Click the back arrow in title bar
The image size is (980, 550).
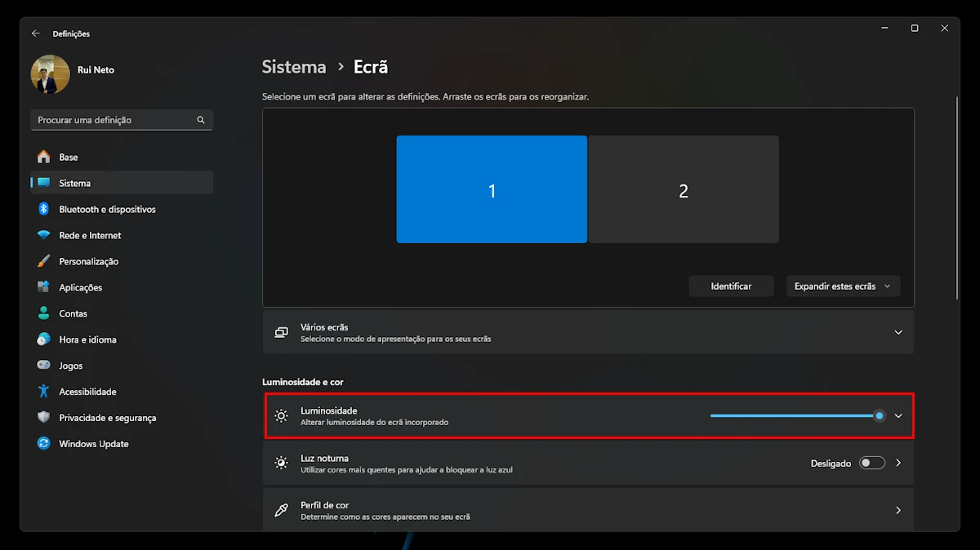coord(35,33)
